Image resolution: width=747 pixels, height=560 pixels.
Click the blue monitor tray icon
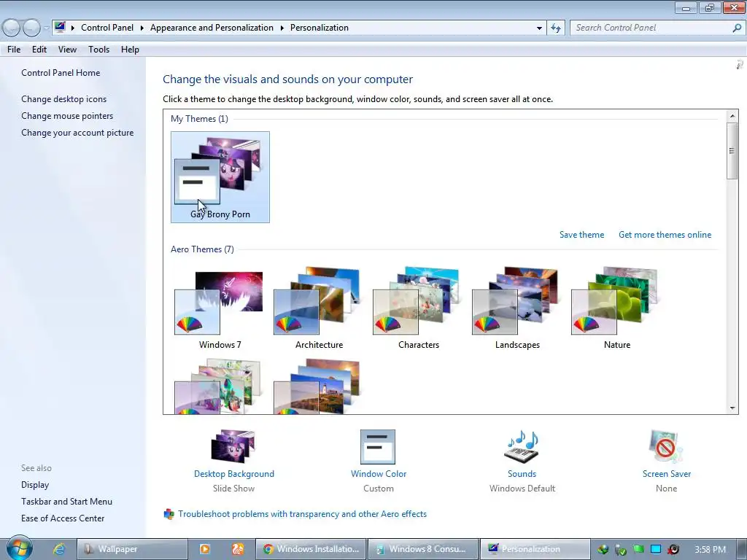coord(656,549)
